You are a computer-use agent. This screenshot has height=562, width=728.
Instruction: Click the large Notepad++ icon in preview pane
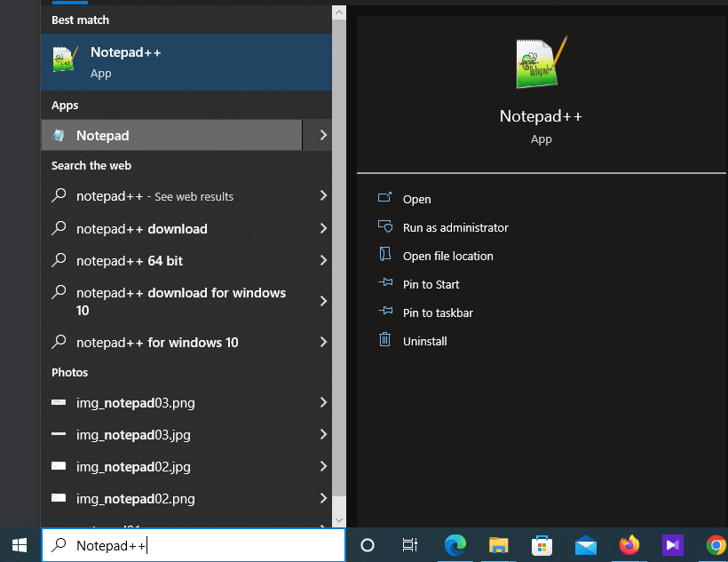coord(541,62)
